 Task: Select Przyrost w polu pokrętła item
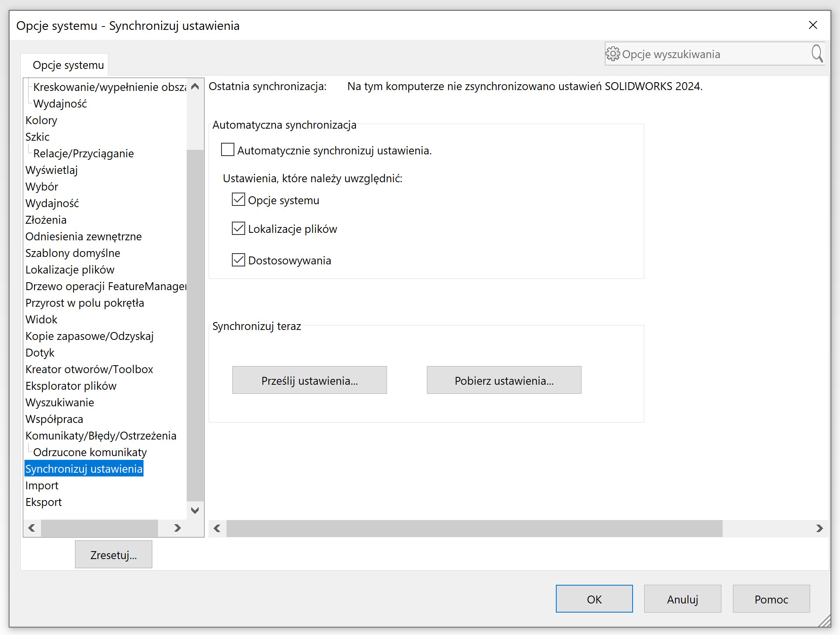85,303
